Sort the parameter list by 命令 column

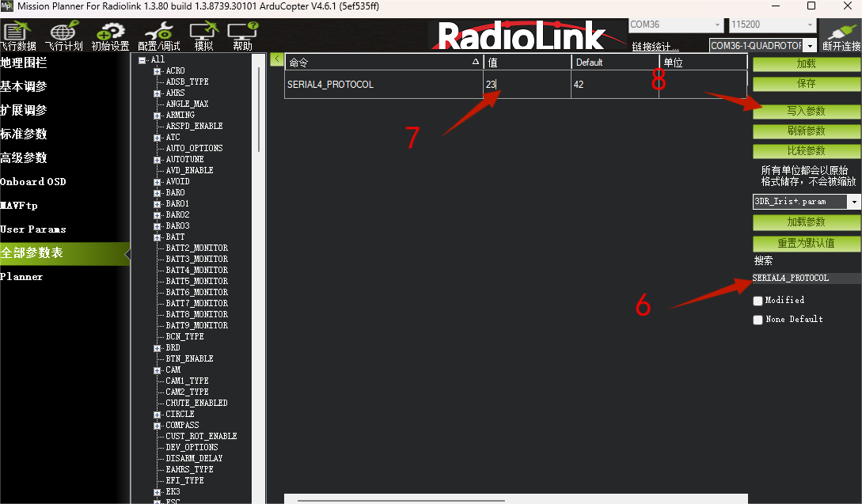click(x=384, y=63)
